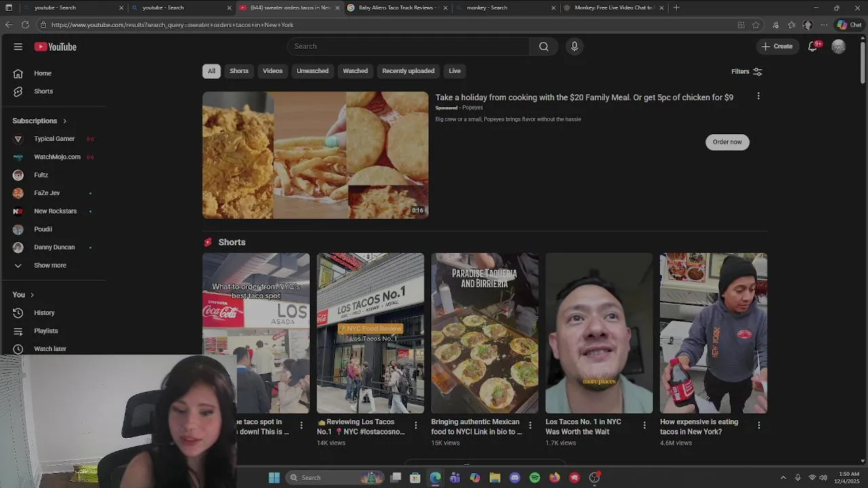Toggle the Recently uploaded filter chip
This screenshot has height=488, width=868.
408,71
